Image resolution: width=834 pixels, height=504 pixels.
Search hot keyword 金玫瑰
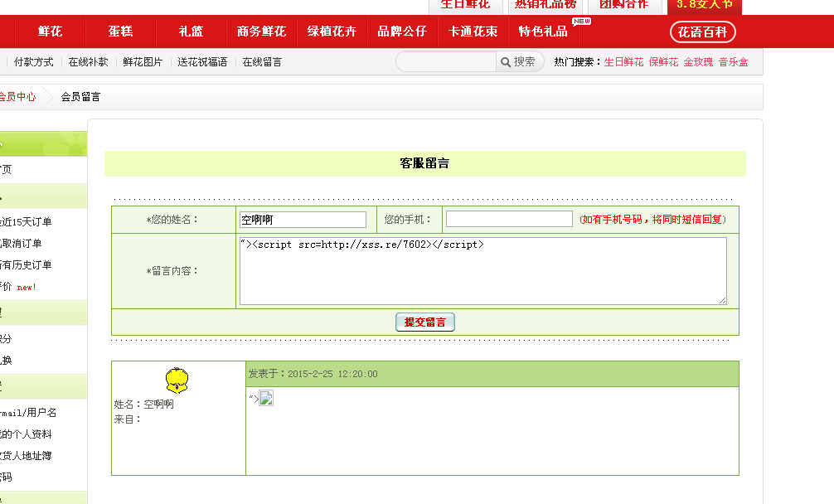coord(698,62)
